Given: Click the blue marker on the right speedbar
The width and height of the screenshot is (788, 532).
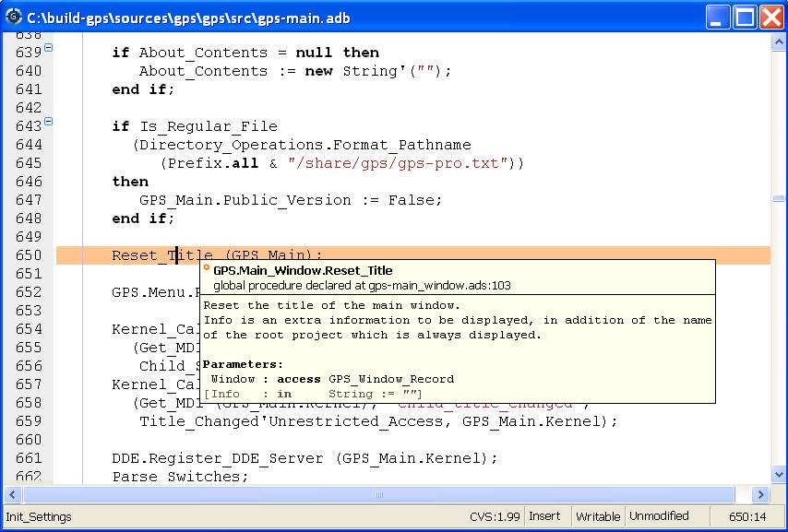Looking at the screenshot, I should (x=779, y=199).
